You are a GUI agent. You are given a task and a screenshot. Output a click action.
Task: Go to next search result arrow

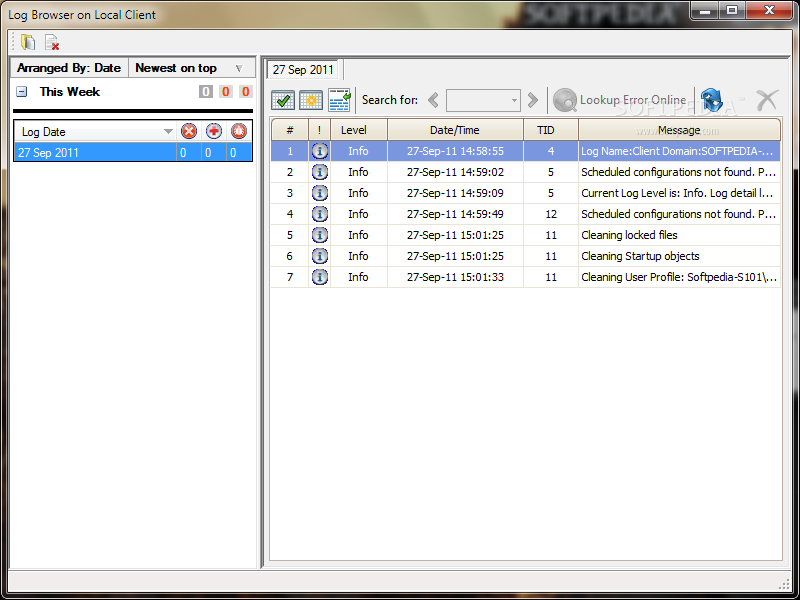[532, 100]
